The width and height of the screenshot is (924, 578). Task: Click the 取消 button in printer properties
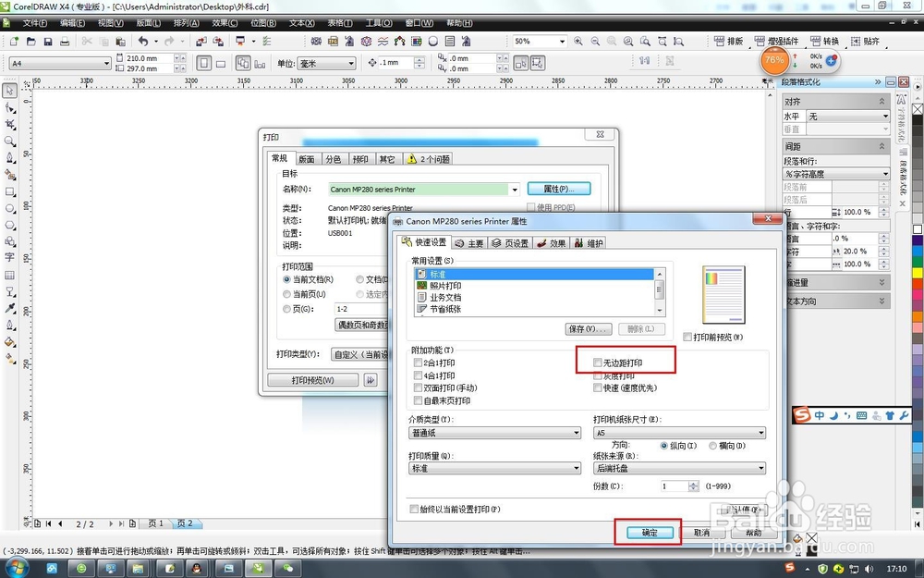702,533
